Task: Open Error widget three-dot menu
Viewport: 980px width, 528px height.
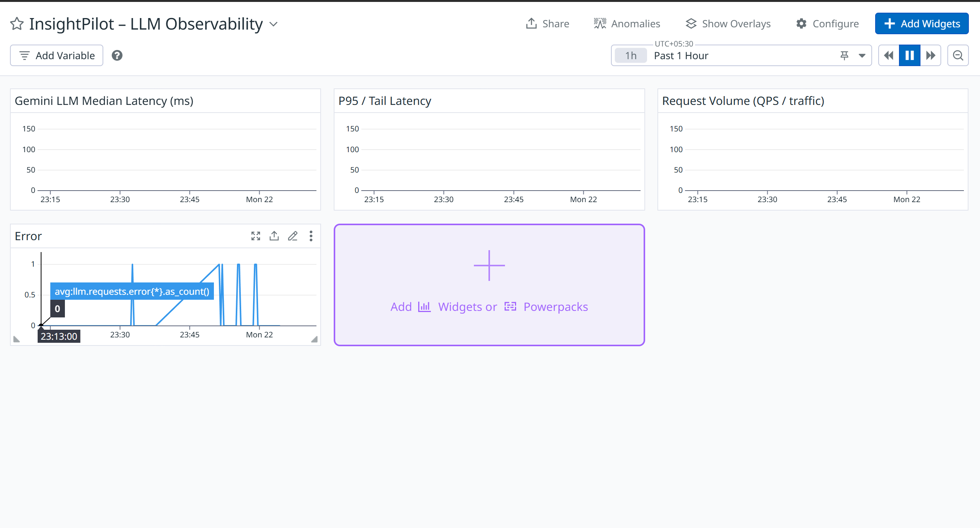Action: [311, 236]
